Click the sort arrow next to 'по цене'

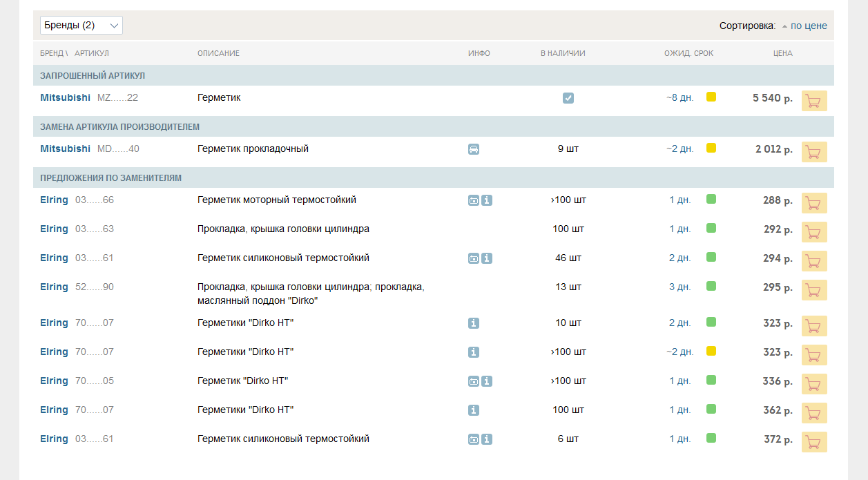pos(784,26)
